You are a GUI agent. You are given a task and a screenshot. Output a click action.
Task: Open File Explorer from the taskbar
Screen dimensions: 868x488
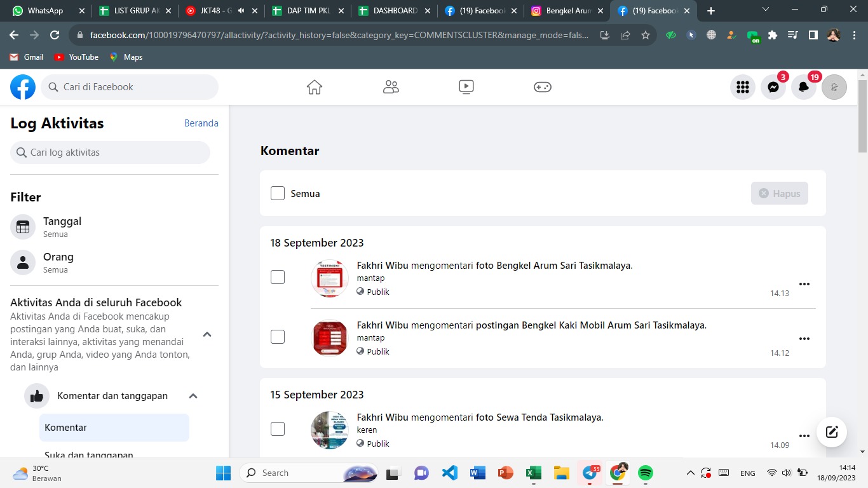pyautogui.click(x=562, y=473)
